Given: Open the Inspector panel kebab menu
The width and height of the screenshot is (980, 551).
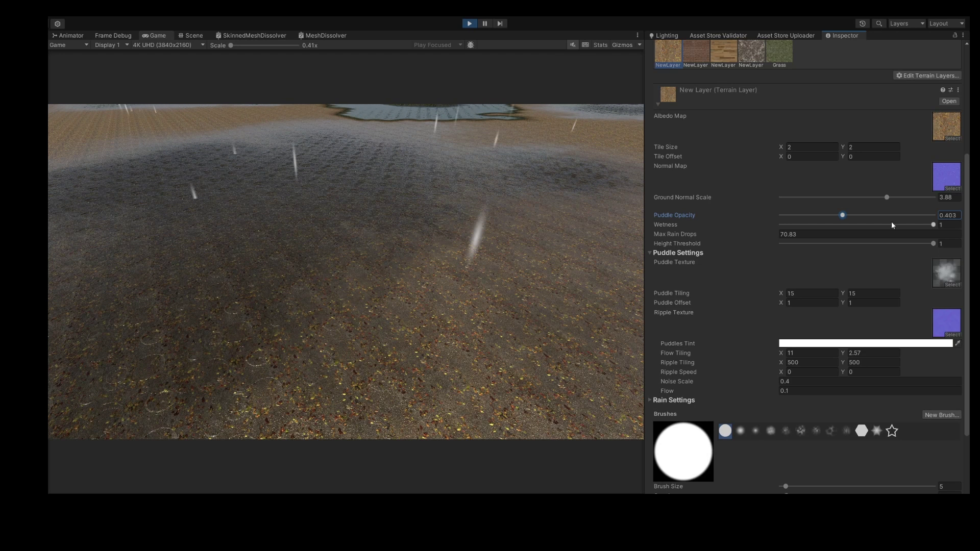Looking at the screenshot, I should pyautogui.click(x=963, y=35).
